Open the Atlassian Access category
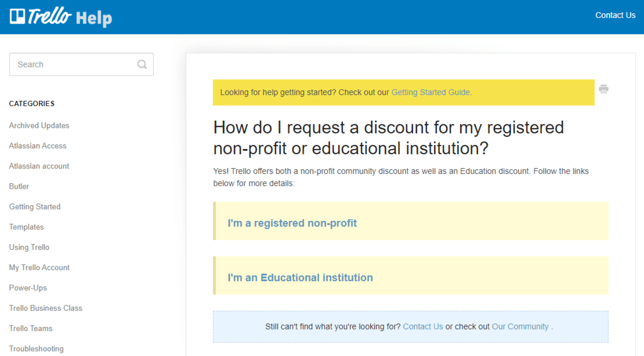Screen dimensions: 644x356 pos(37,146)
